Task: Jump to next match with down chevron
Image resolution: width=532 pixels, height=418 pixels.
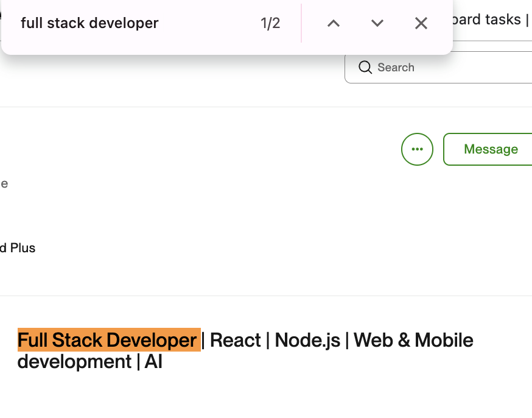Action: [x=377, y=23]
